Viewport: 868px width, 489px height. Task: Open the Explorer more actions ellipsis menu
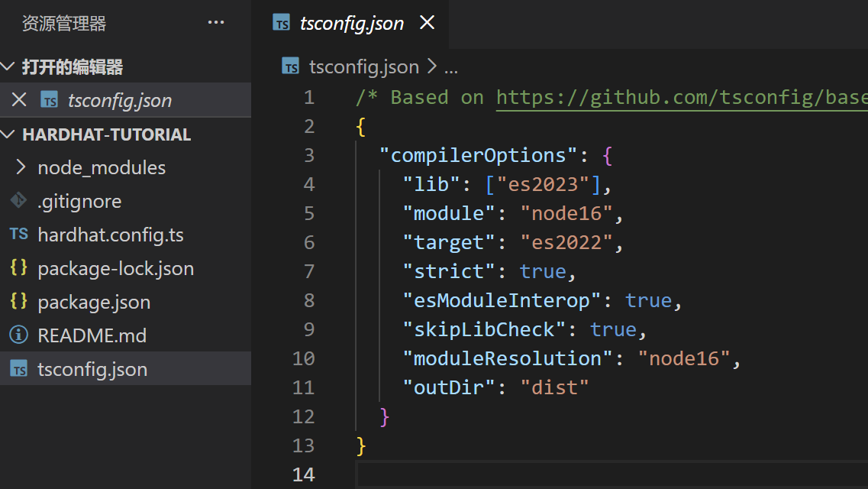[216, 23]
